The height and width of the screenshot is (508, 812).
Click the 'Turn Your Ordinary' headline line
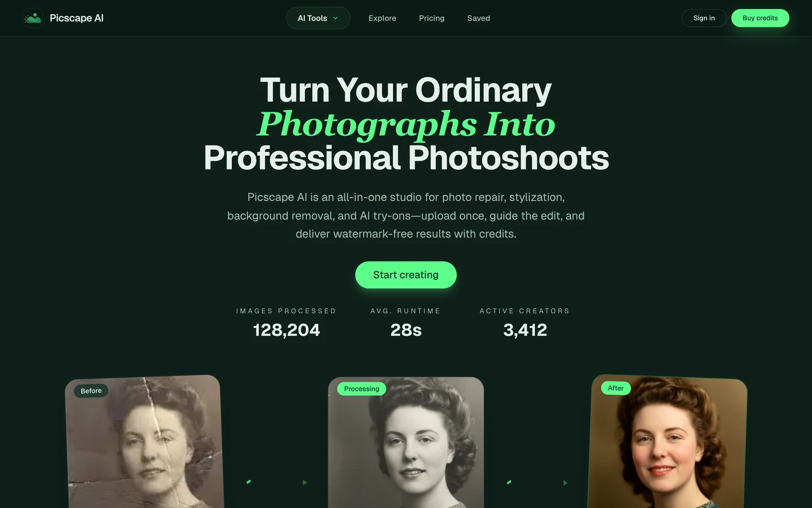(x=406, y=90)
